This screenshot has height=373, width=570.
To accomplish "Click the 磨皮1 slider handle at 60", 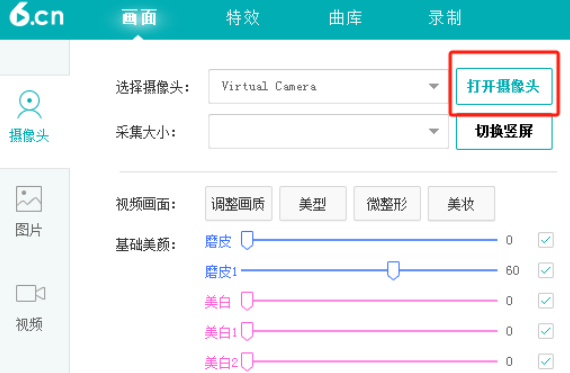I will [393, 270].
